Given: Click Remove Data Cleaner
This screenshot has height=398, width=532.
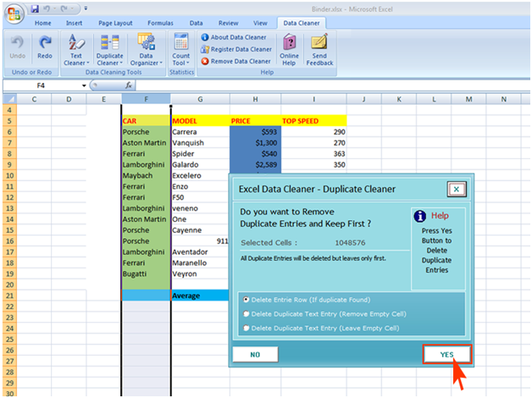Looking at the screenshot, I should coord(236,61).
